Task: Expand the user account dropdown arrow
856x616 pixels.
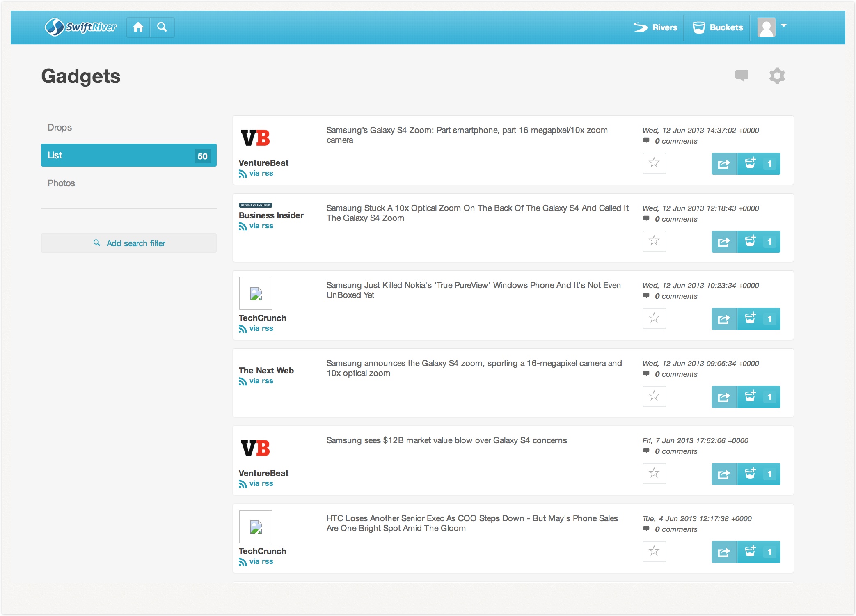Action: (x=783, y=25)
